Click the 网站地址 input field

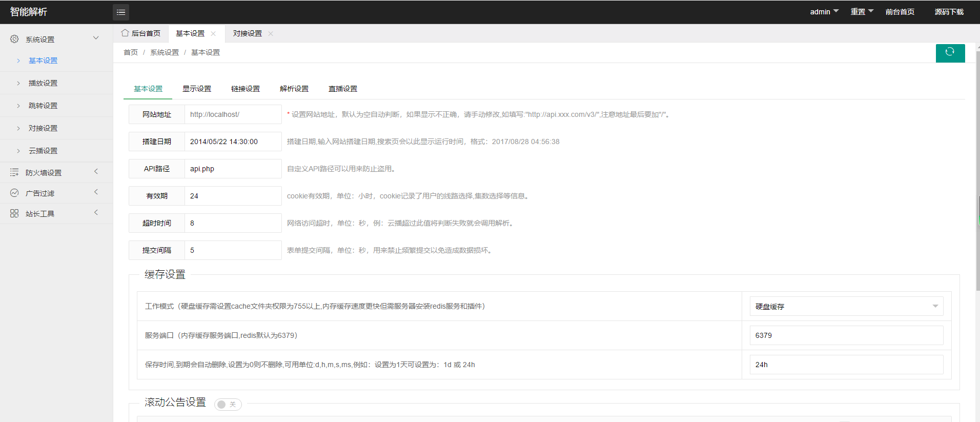(233, 114)
